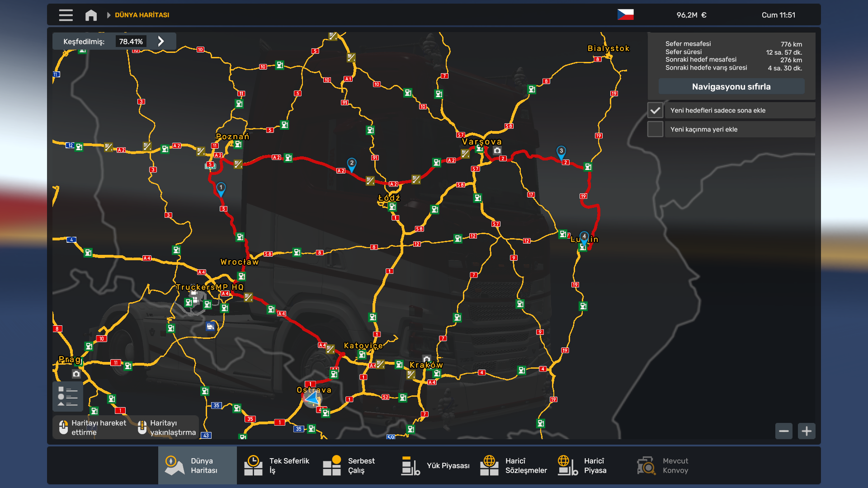Click gas station icon on A2 east of Poznań

[x=288, y=158]
